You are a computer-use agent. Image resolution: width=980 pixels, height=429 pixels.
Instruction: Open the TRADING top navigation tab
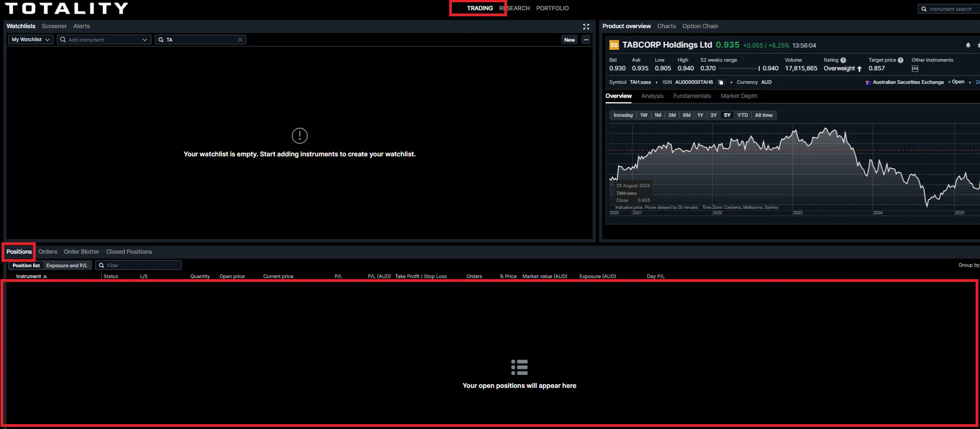480,8
